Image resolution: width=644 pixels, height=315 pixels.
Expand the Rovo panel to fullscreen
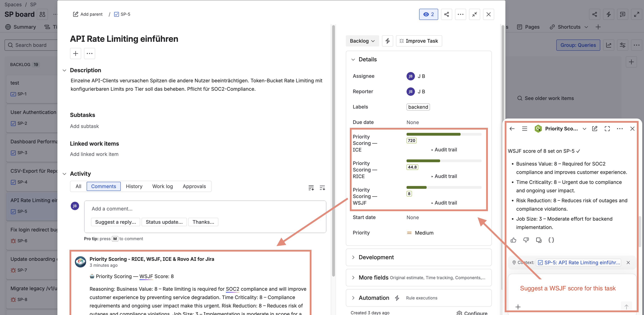pyautogui.click(x=607, y=129)
